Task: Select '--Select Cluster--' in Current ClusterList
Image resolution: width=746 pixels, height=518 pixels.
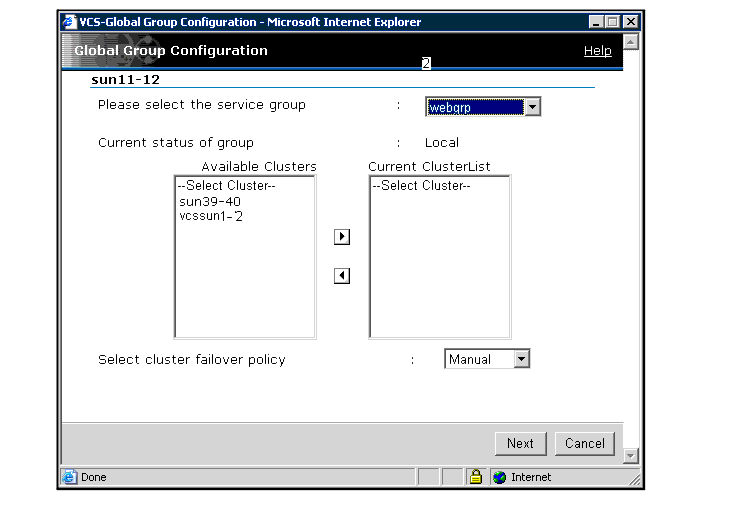Action: (421, 186)
